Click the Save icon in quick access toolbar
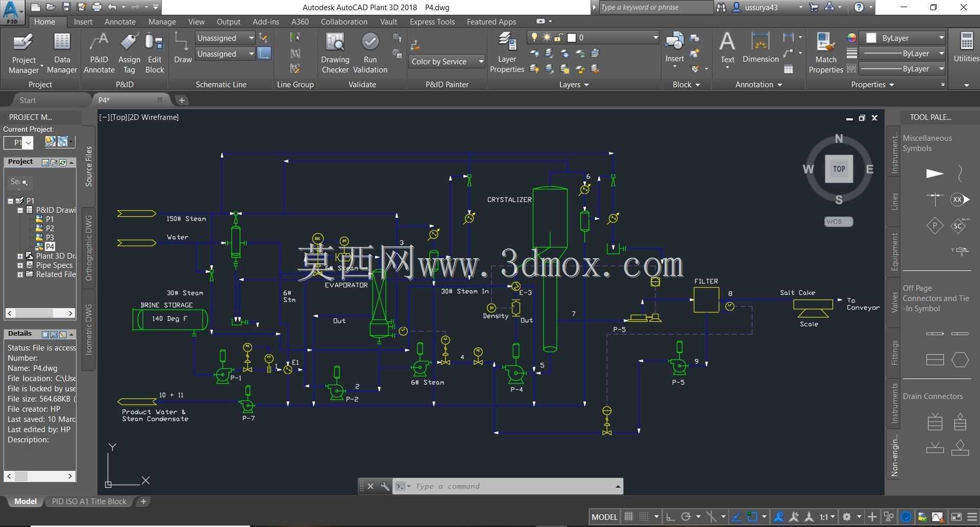The height and width of the screenshot is (527, 980). pyautogui.click(x=66, y=7)
